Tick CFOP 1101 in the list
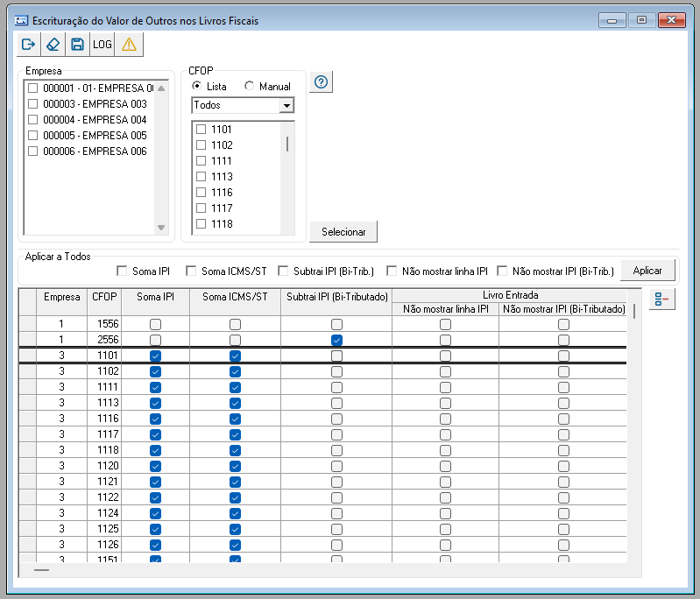 coord(201,129)
